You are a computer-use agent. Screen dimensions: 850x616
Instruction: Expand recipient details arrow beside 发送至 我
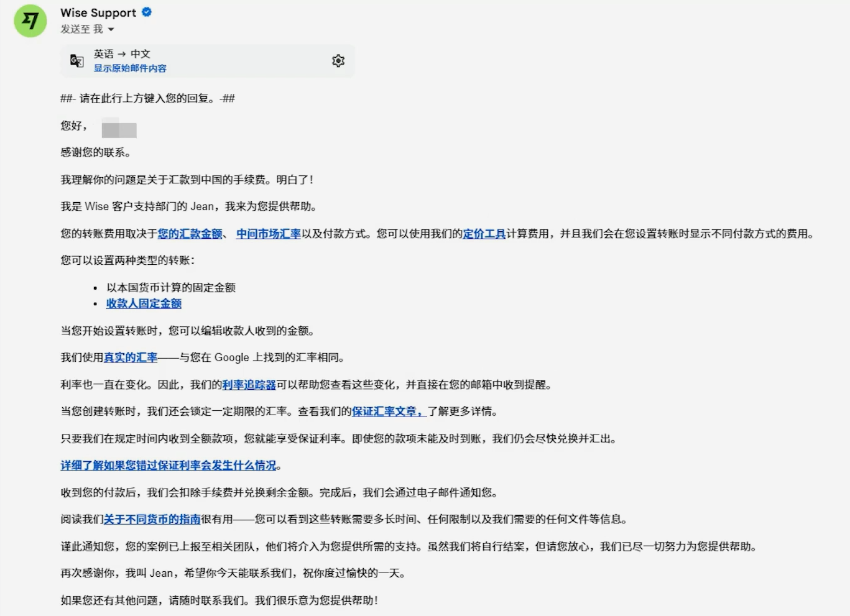[111, 30]
